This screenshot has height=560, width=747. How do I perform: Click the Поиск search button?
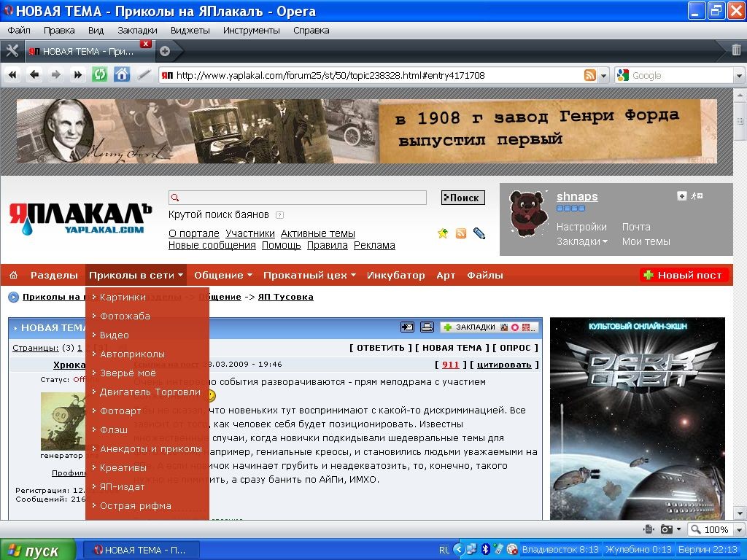[463, 198]
